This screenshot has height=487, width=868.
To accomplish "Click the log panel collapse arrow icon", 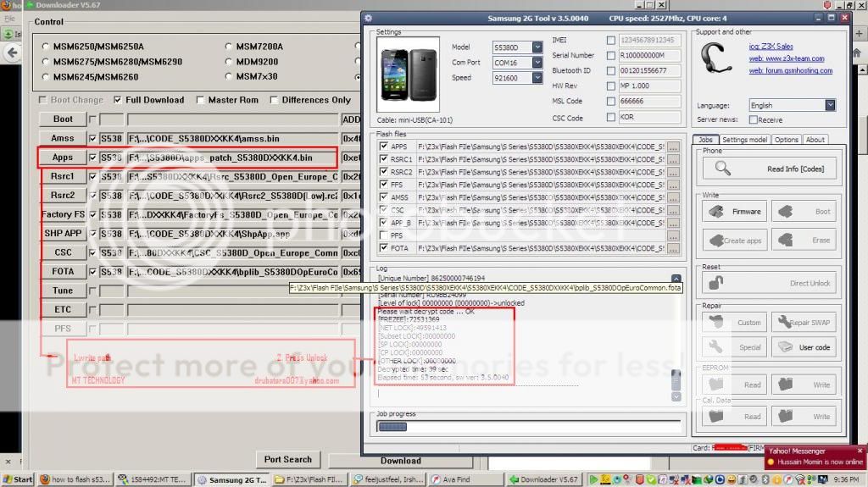I will click(x=676, y=279).
